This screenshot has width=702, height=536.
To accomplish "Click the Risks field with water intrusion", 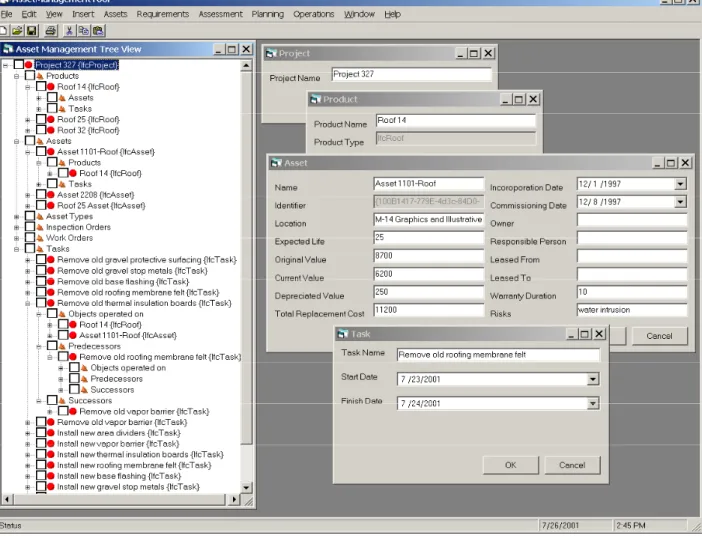I will click(x=632, y=310).
